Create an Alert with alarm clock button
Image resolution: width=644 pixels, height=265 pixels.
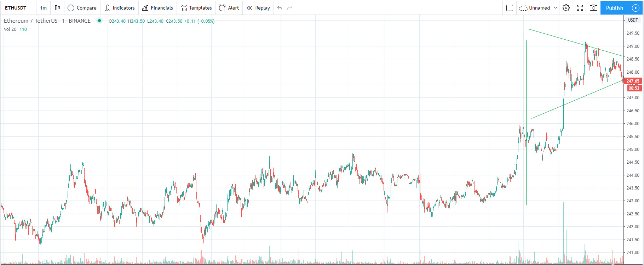229,8
